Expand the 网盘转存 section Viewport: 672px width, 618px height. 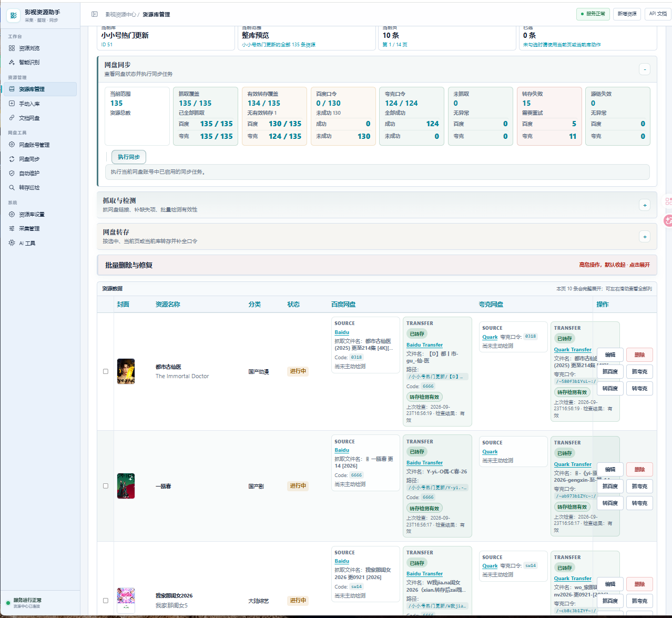tap(645, 237)
